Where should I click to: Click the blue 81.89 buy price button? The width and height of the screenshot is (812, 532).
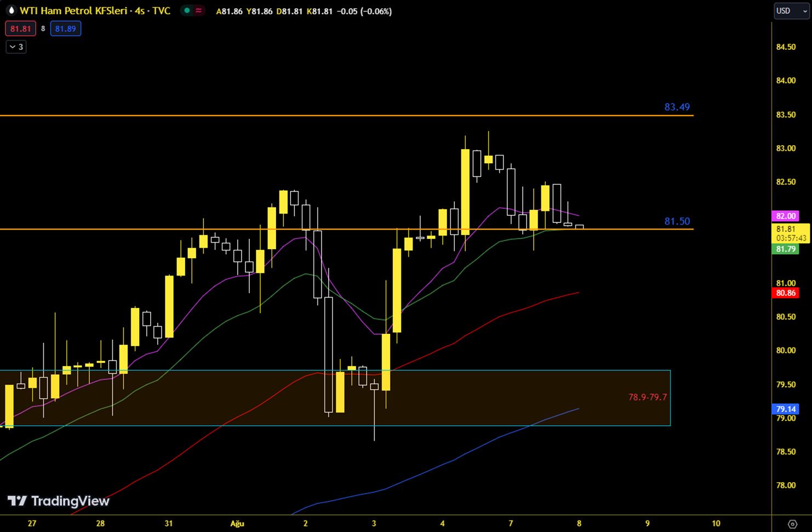66,28
